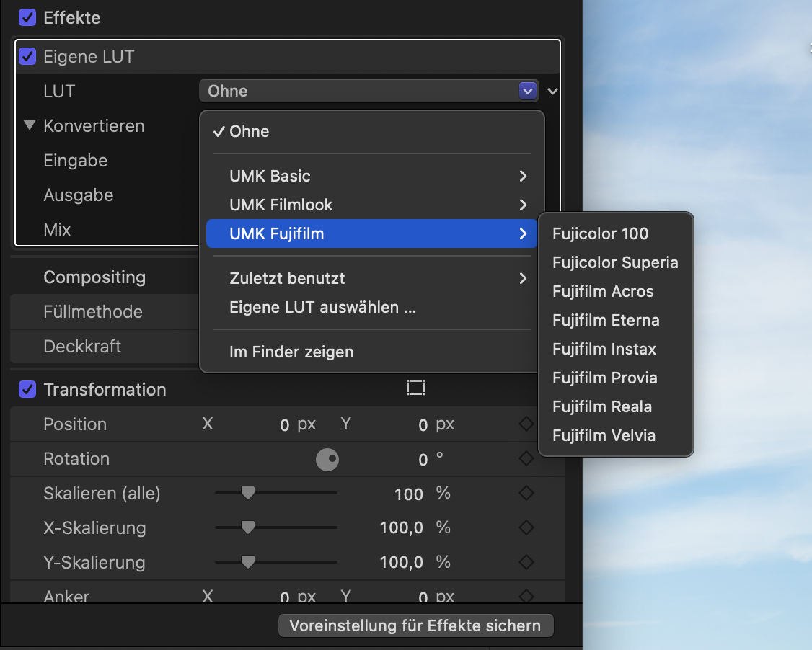The image size is (812, 650).
Task: Choose Im Finder zeigen
Action: click(x=371, y=352)
